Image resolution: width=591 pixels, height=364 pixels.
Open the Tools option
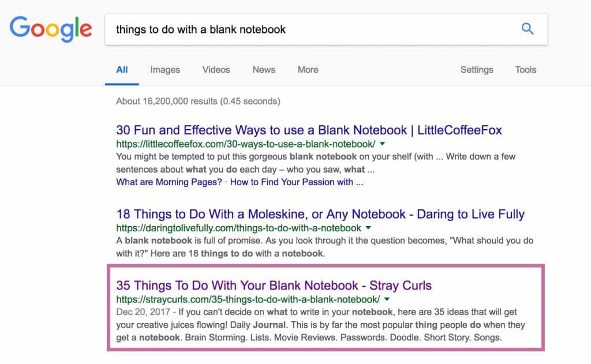pos(525,70)
